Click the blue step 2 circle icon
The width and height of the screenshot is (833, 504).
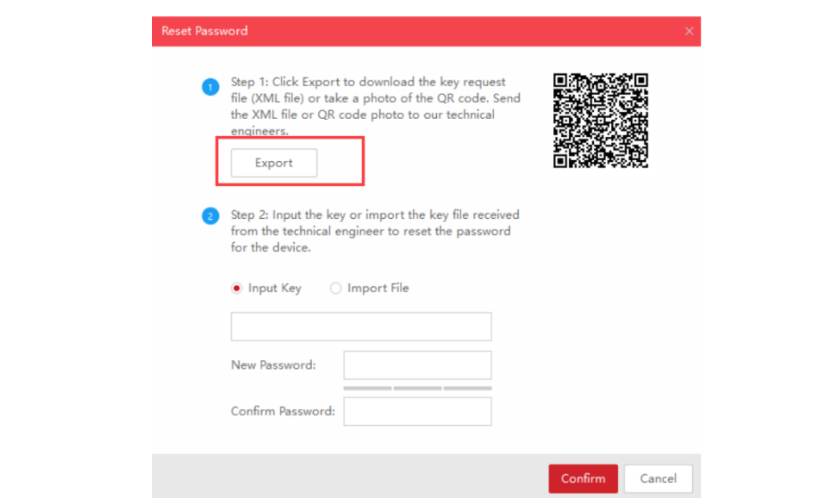tap(210, 216)
